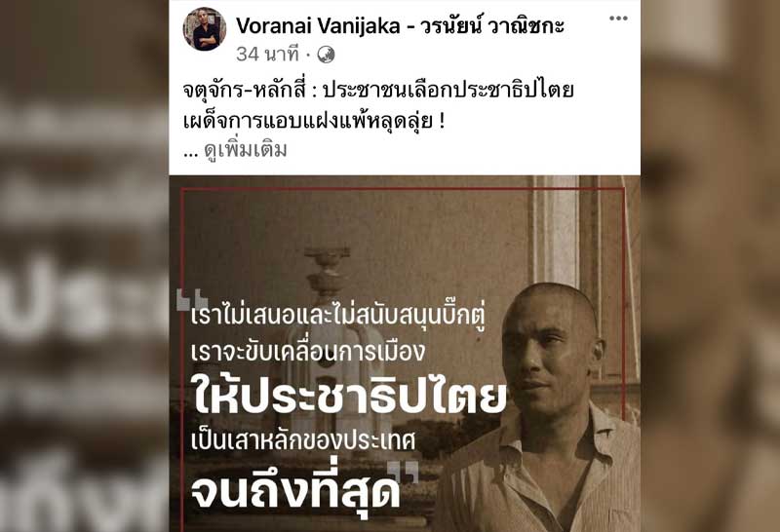Screen dimensions: 780x532
Task: Click the quote line "เราจะขับเคลื่อนการเมือง"
Action: click(x=308, y=351)
